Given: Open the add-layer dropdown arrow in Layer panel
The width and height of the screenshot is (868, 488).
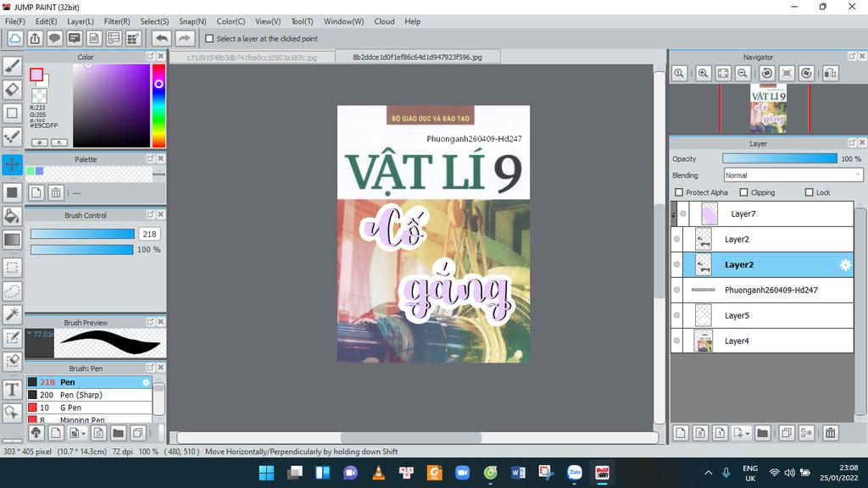Looking at the screenshot, I should pos(748,434).
